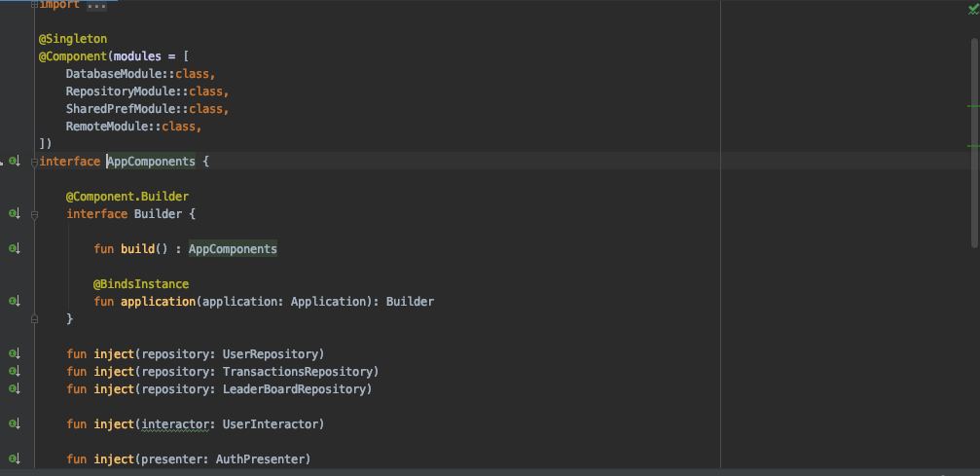Click the highlighted AppComponents return type
The height and width of the screenshot is (476, 980).
[233, 249]
